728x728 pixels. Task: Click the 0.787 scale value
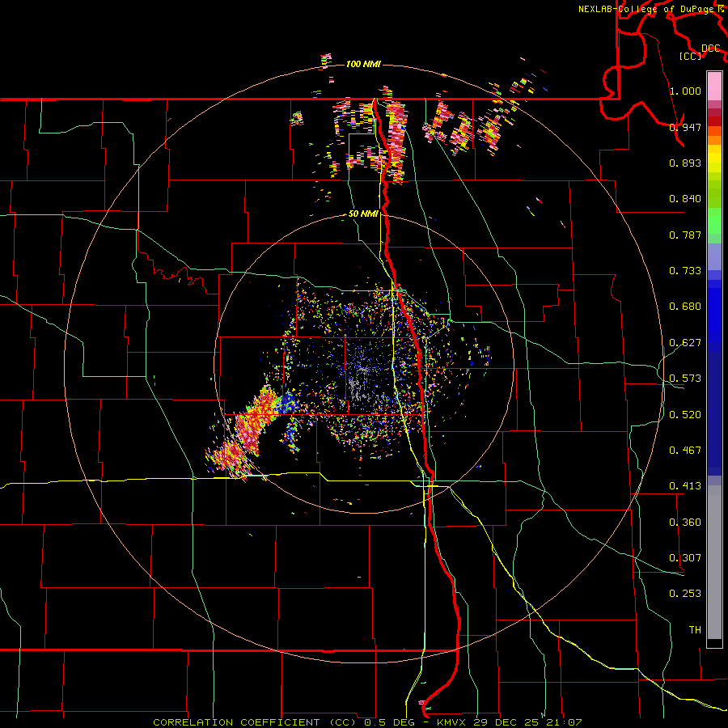tap(685, 235)
